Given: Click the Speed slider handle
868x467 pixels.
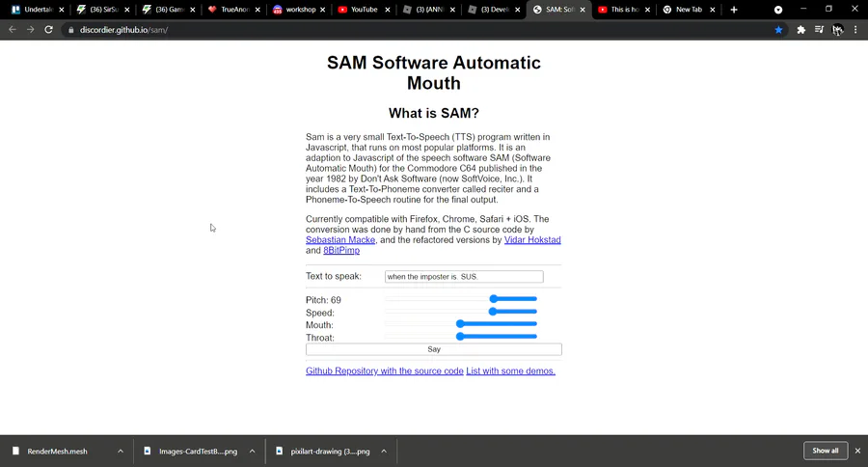Looking at the screenshot, I should point(492,312).
